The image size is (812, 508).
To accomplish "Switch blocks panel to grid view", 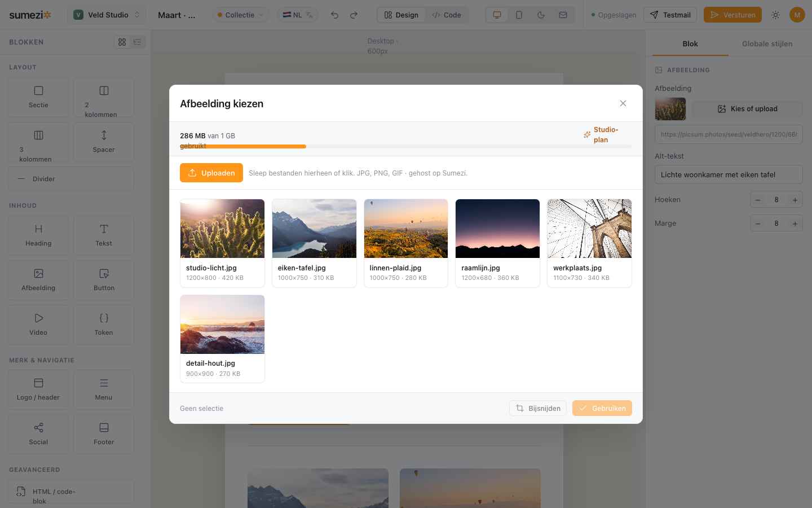I will point(122,42).
